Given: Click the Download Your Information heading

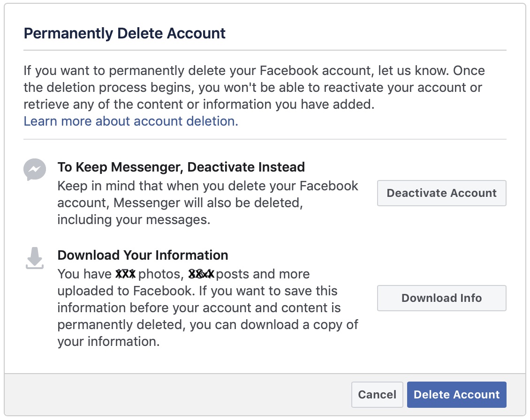Looking at the screenshot, I should pyautogui.click(x=142, y=255).
